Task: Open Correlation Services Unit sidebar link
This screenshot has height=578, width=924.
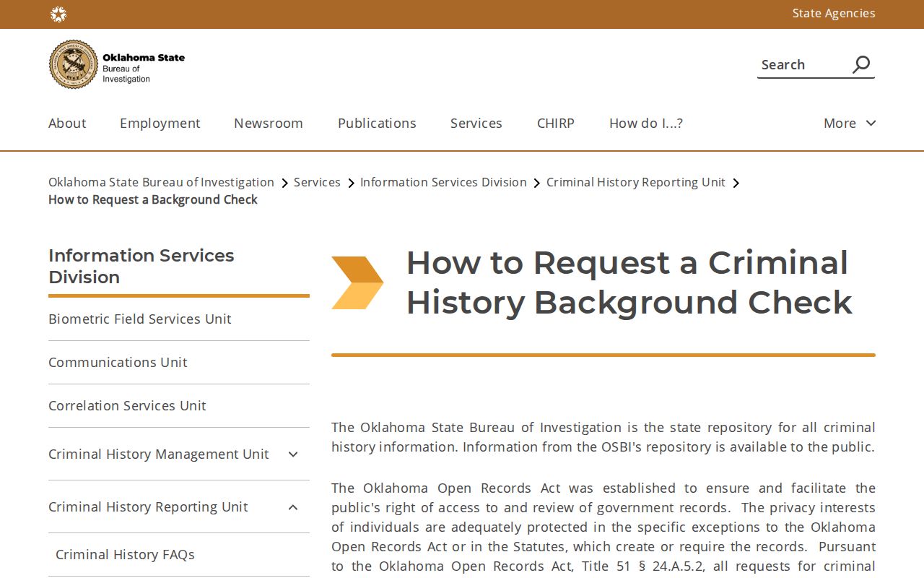Action: 127,405
